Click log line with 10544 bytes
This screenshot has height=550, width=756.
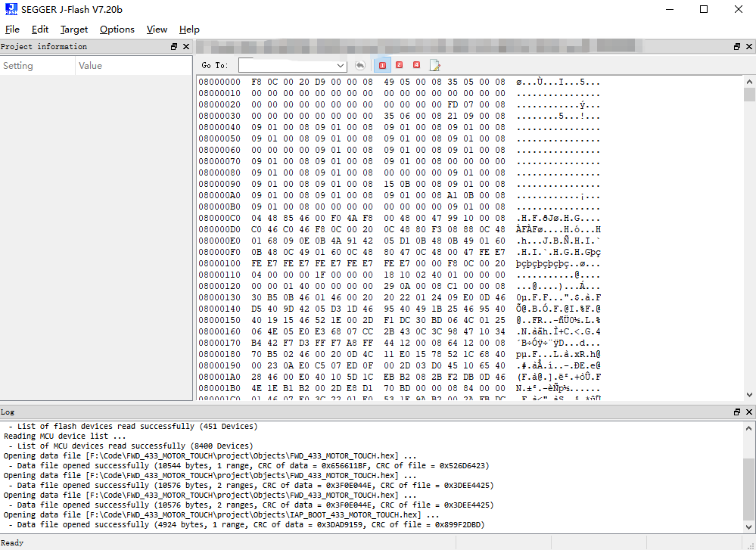click(249, 465)
